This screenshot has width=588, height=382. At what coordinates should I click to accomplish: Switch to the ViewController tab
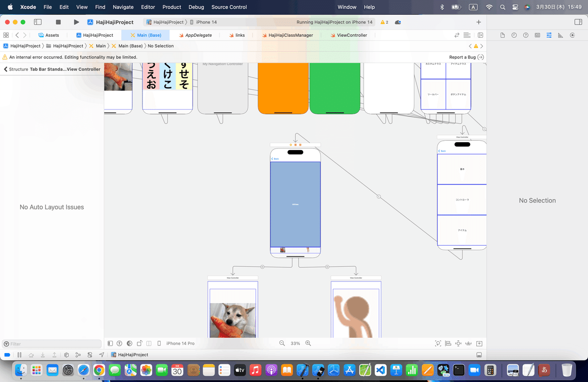[348, 35]
